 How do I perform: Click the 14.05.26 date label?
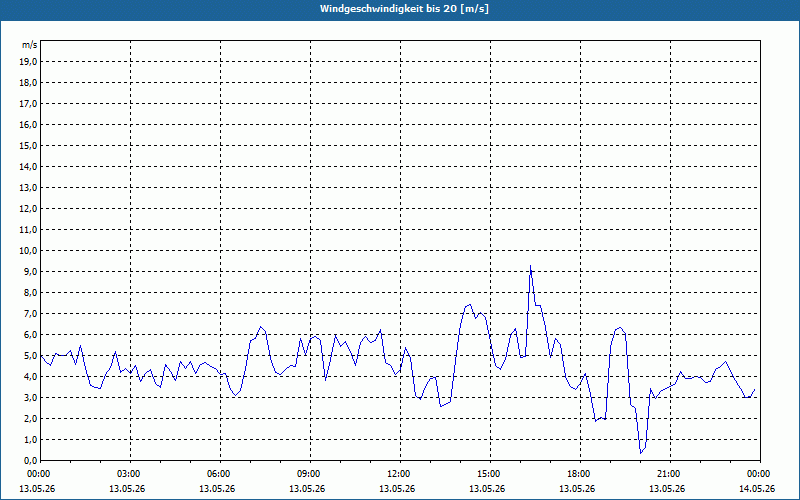coord(757,489)
